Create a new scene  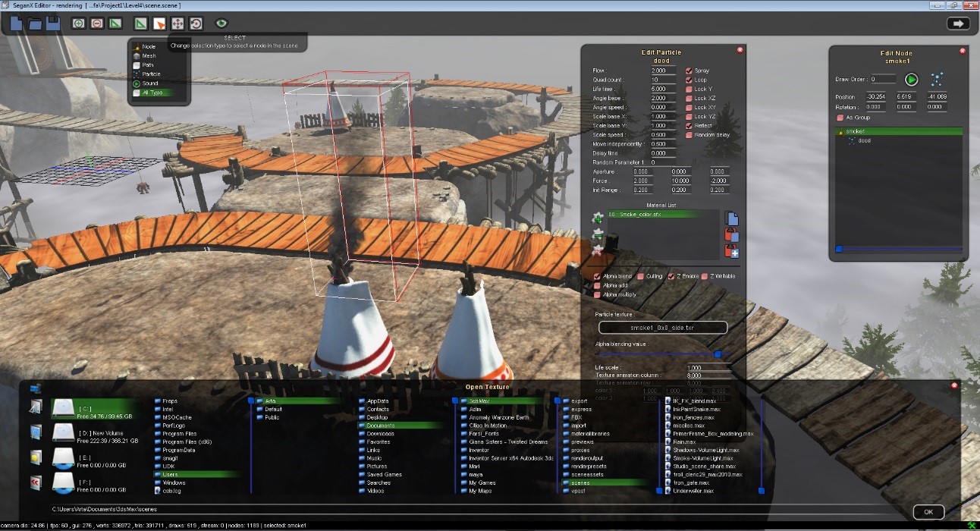(15, 24)
